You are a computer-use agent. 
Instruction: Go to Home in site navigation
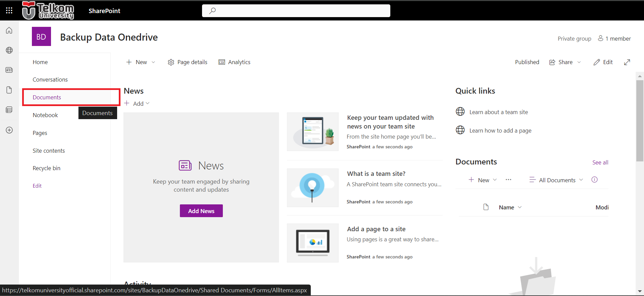40,62
